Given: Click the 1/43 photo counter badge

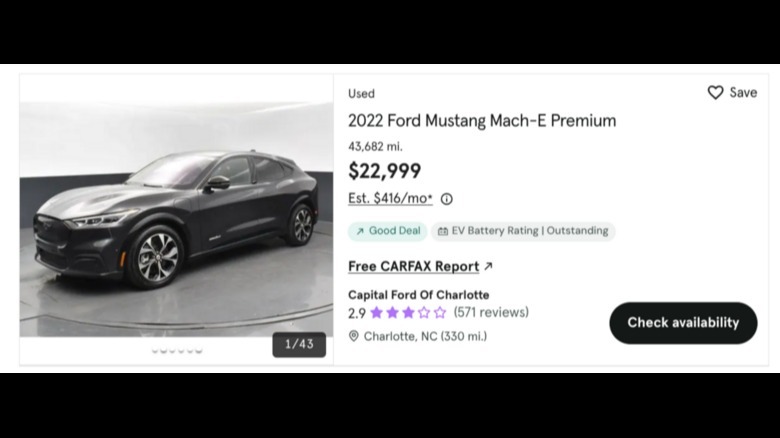Looking at the screenshot, I should coord(299,344).
